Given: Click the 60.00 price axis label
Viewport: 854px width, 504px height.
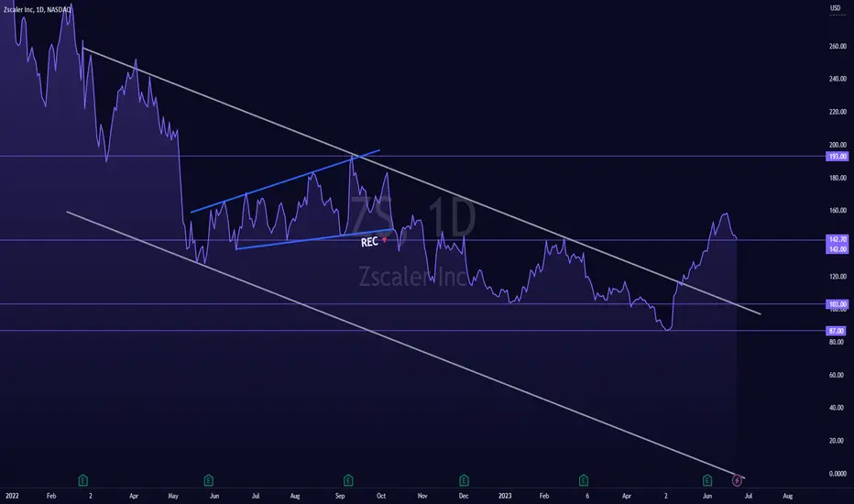Looking at the screenshot, I should [x=838, y=375].
